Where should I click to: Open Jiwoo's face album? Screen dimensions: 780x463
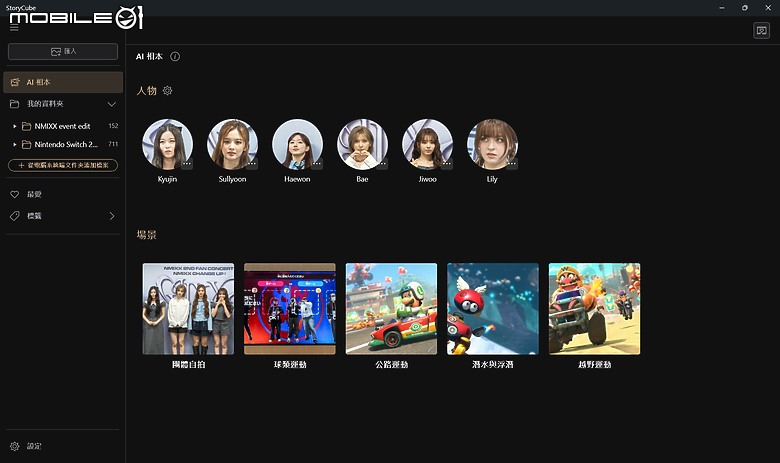click(427, 144)
